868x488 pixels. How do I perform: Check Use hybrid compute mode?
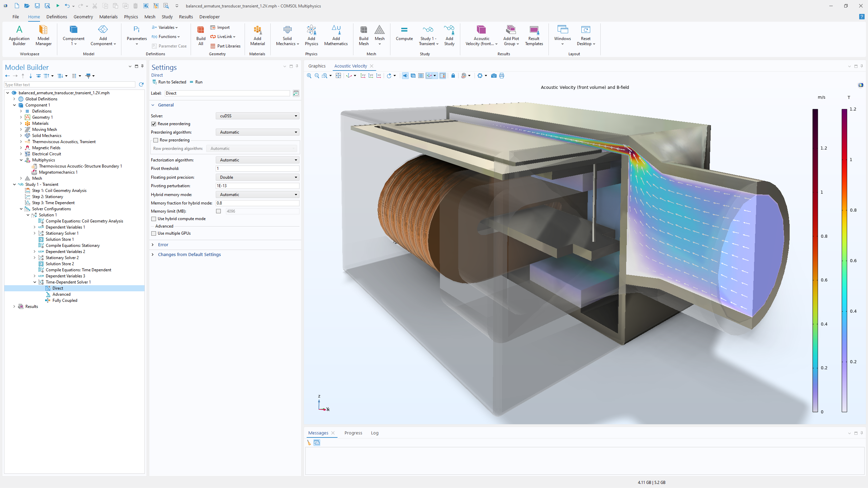154,219
